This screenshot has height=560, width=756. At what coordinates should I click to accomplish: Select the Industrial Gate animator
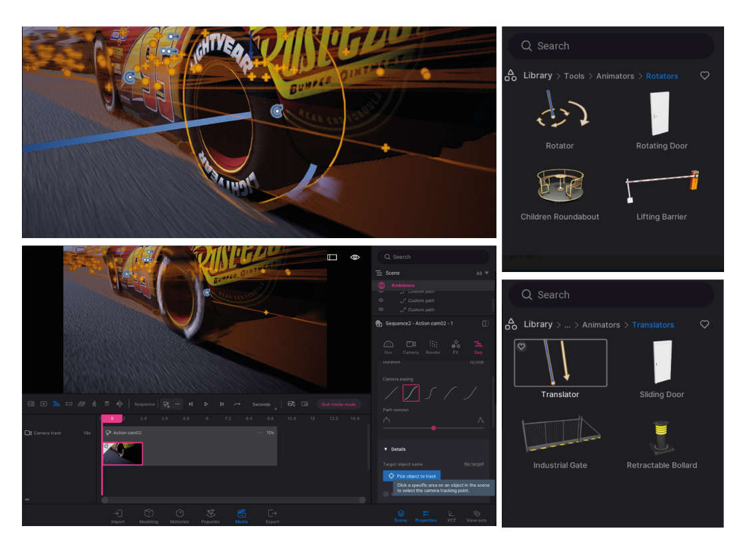pos(560,436)
